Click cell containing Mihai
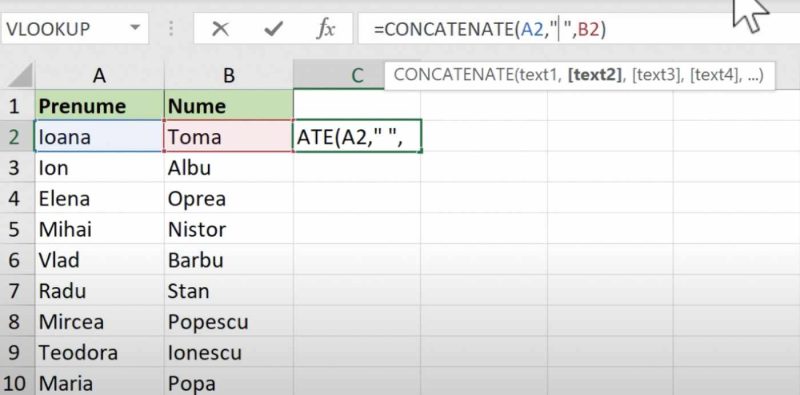Image resolution: width=800 pixels, height=395 pixels. point(99,229)
